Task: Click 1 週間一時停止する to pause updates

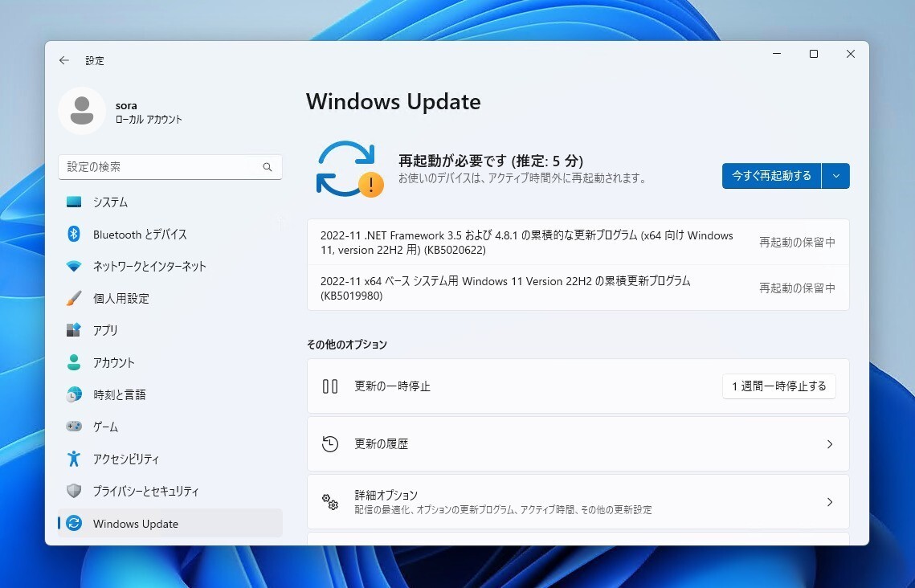Action: [778, 386]
